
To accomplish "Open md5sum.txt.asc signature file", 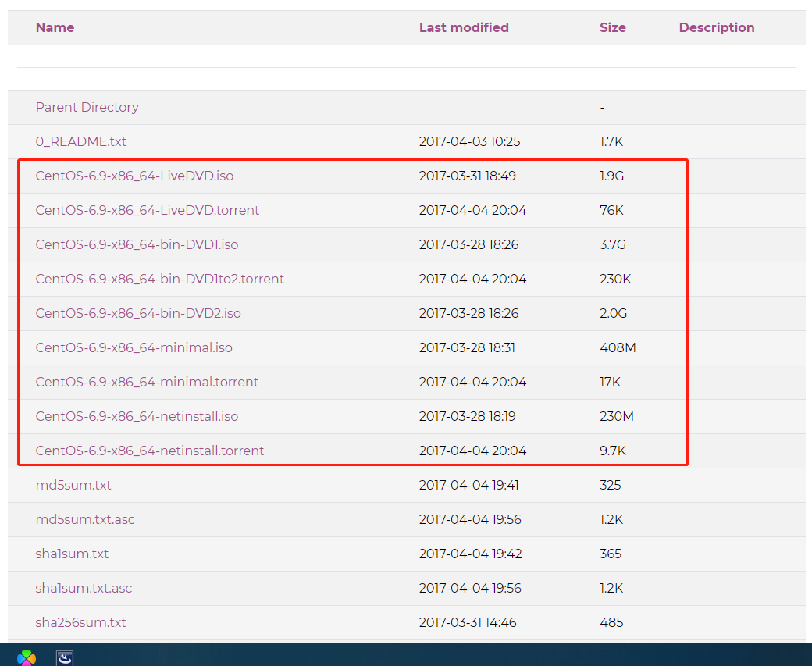I will (x=85, y=519).
